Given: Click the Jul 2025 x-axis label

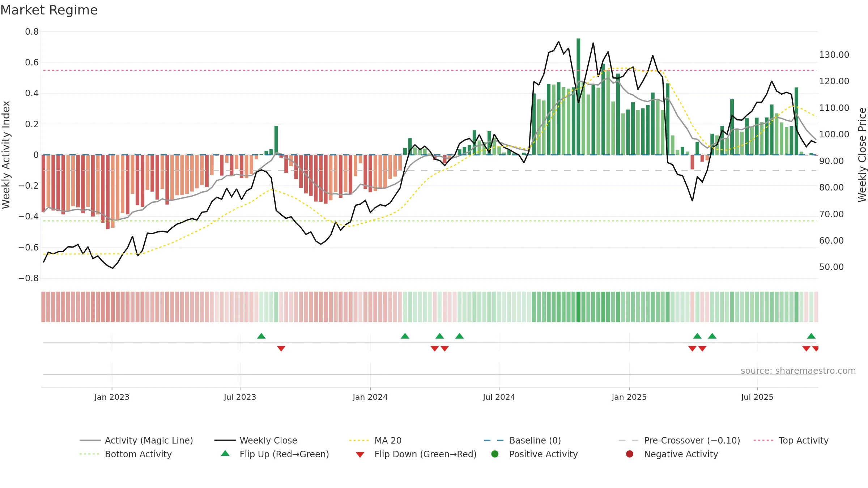Looking at the screenshot, I should pyautogui.click(x=757, y=397).
